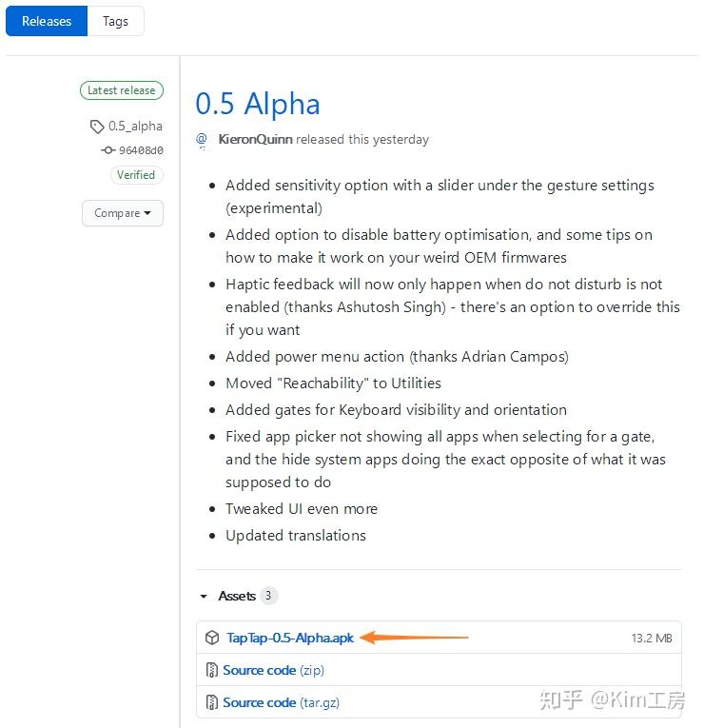Switch to the Tags tab
704x728 pixels.
click(x=115, y=21)
